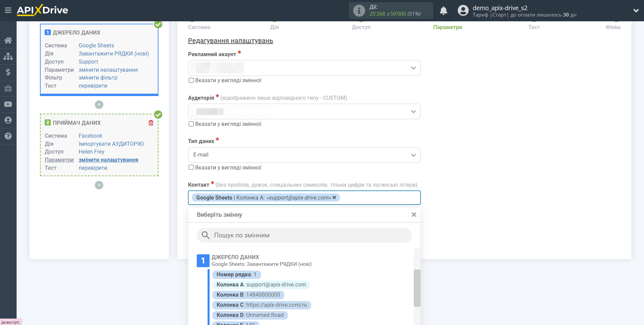Tick variable checkbox under Аудиторія
The image size is (644, 325).
(x=191, y=124)
